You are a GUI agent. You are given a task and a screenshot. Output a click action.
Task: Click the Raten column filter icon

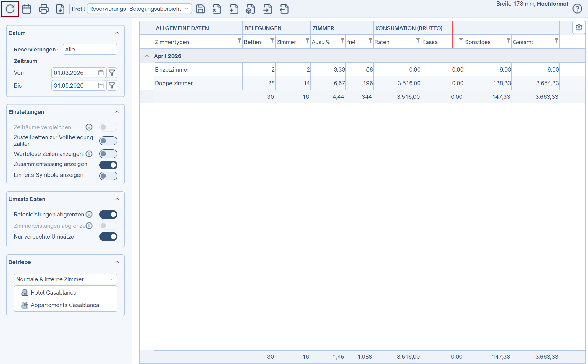[418, 41]
